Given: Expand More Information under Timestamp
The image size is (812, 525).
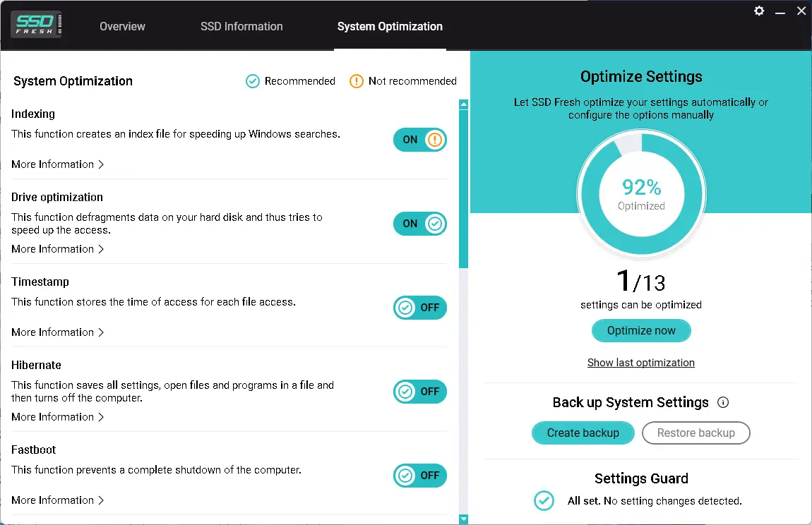Looking at the screenshot, I should coord(58,332).
